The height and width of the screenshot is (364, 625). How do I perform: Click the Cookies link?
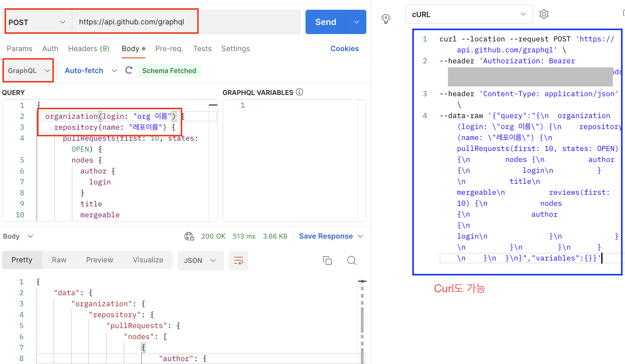pyautogui.click(x=344, y=49)
